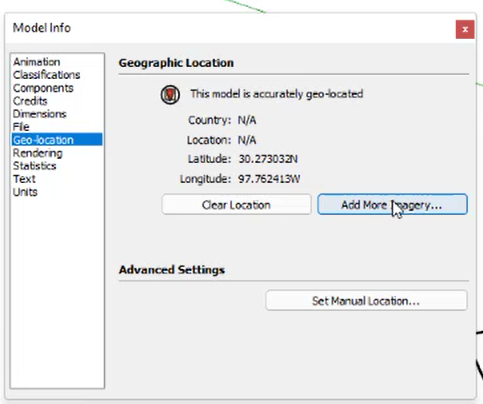483x404 pixels.
Task: Click the Clear Location button
Action: coord(236,205)
